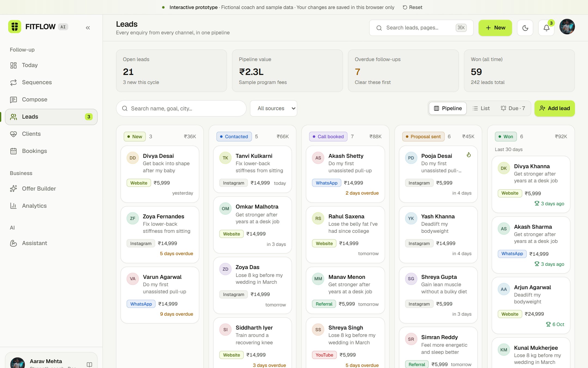
Task: Switch to List view
Action: [481, 108]
